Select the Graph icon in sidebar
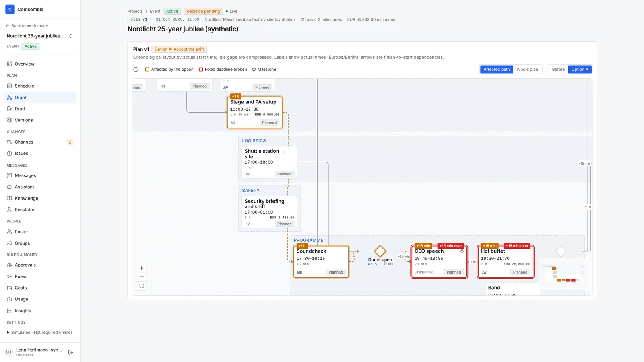 point(9,97)
